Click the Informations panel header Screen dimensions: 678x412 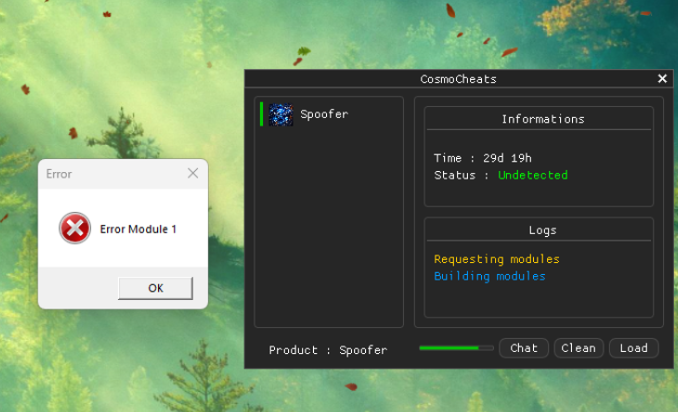pos(543,119)
